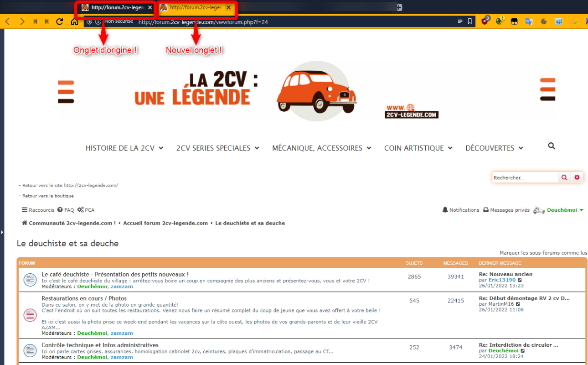Expand the Deuchémoi user menu
This screenshot has height=365, width=588.
pos(565,210)
